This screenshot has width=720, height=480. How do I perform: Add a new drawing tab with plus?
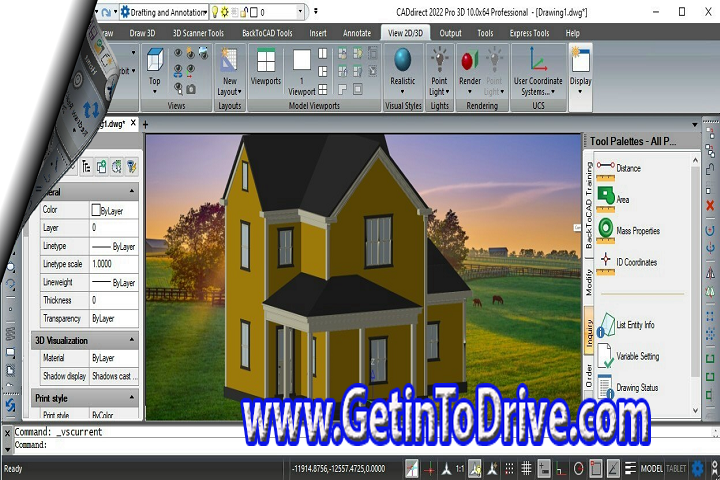coord(146,124)
